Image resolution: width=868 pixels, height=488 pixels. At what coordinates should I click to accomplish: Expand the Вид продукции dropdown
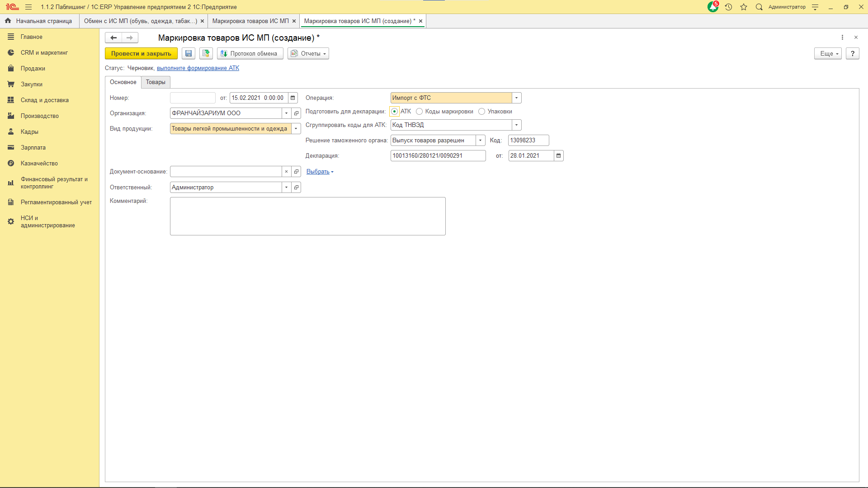click(x=296, y=129)
